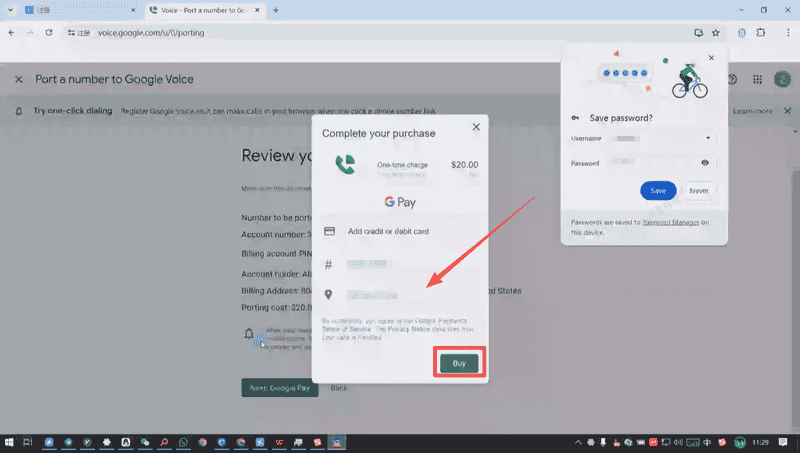Click the Back button on the review page
This screenshot has height=453, width=800.
(338, 388)
